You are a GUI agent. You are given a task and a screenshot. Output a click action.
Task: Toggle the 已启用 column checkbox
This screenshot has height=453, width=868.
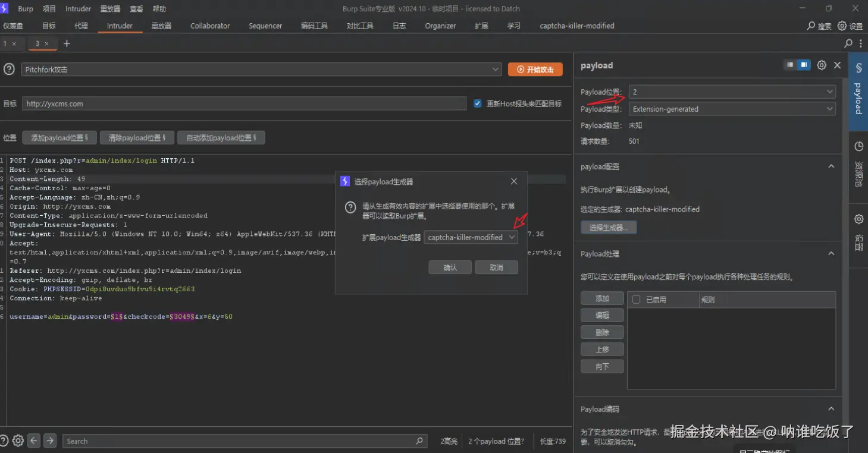pyautogui.click(x=636, y=300)
